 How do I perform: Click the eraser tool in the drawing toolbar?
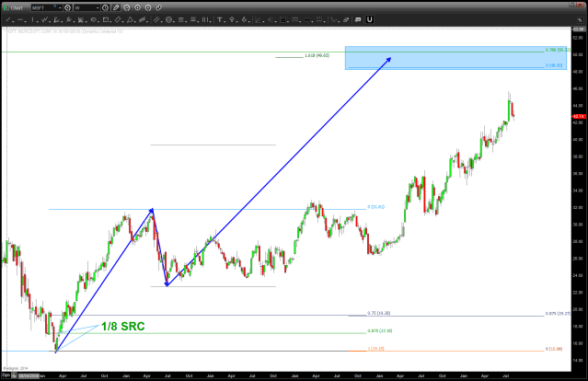click(x=346, y=19)
